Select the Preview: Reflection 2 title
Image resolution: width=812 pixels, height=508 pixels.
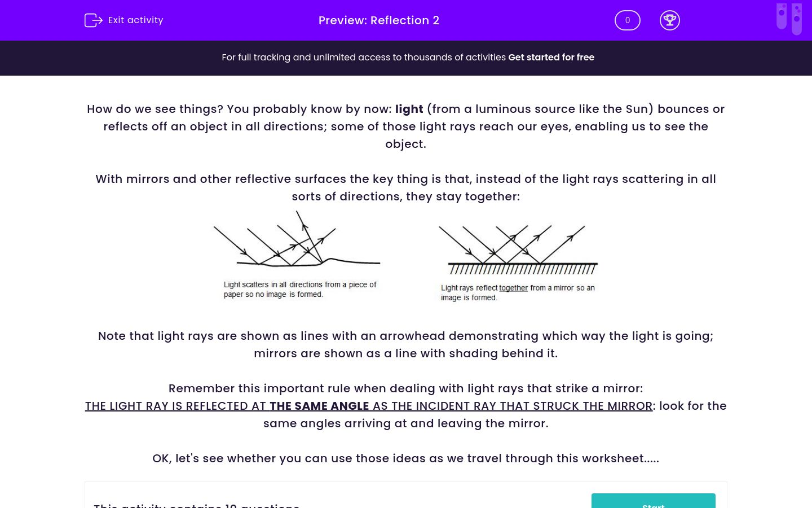(x=379, y=20)
